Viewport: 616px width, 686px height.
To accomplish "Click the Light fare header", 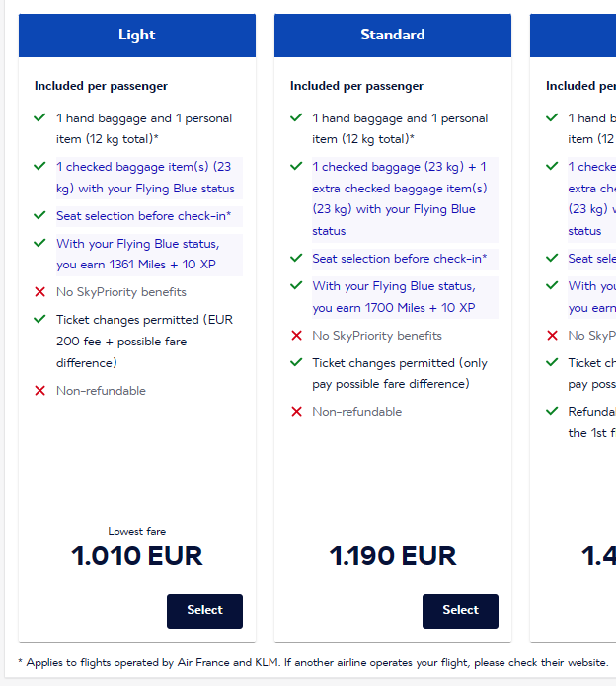I will [x=136, y=35].
